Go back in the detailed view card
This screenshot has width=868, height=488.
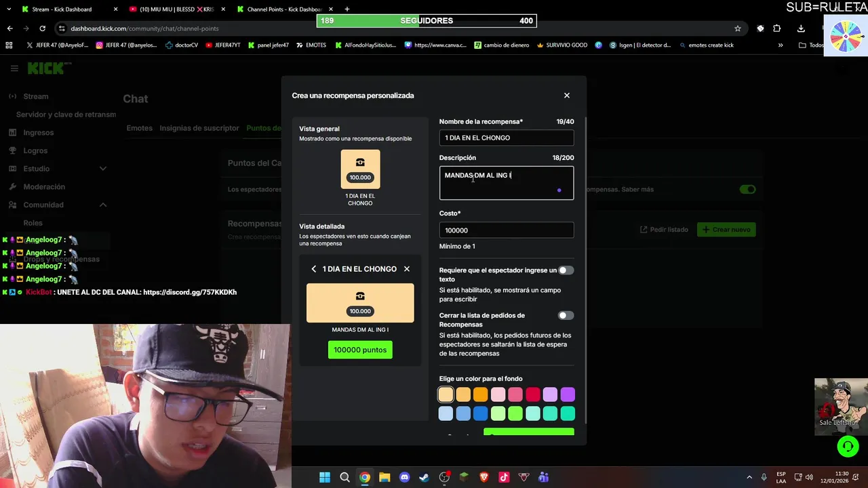tap(313, 269)
